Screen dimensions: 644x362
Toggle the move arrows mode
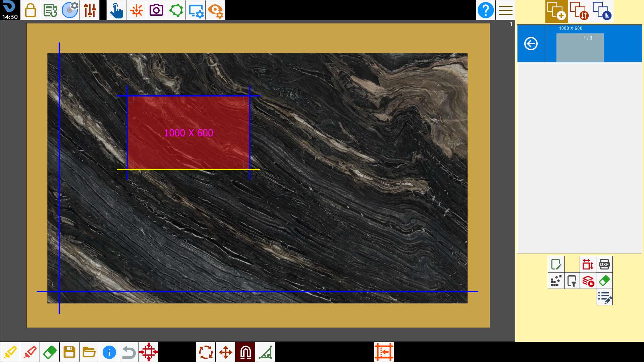(x=225, y=352)
